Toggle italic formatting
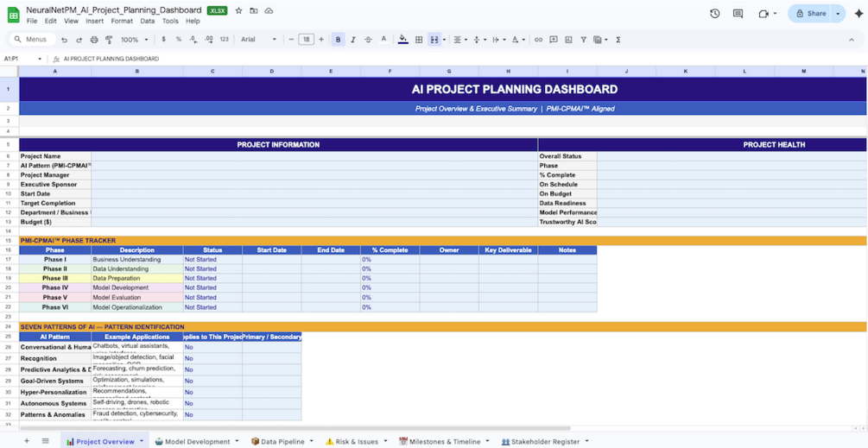Image resolution: width=868 pixels, height=448 pixels. click(353, 40)
